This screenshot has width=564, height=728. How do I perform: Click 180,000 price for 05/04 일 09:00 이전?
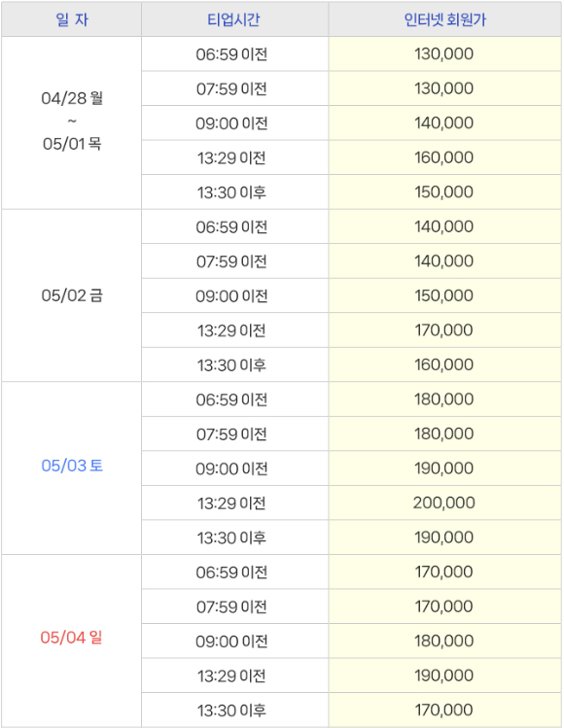click(x=444, y=641)
